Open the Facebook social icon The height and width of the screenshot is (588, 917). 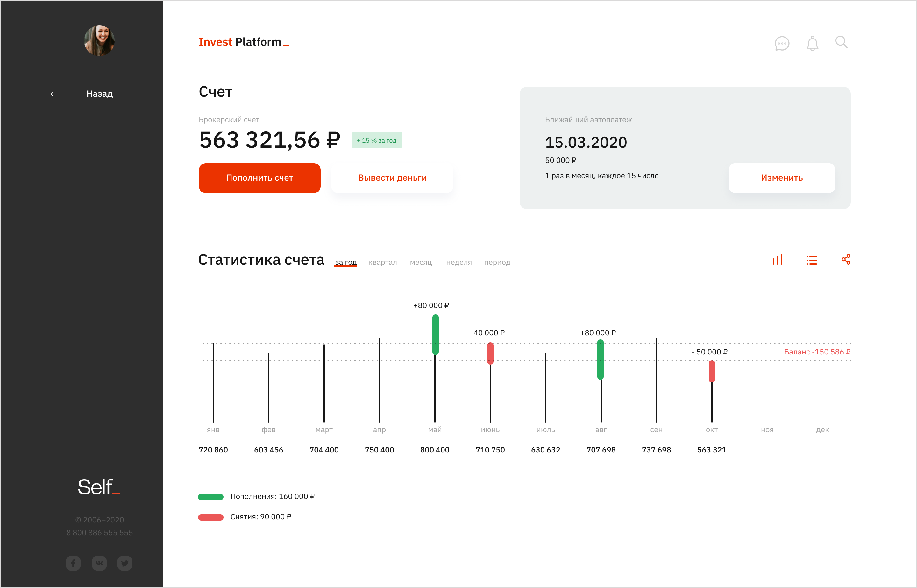click(x=73, y=563)
